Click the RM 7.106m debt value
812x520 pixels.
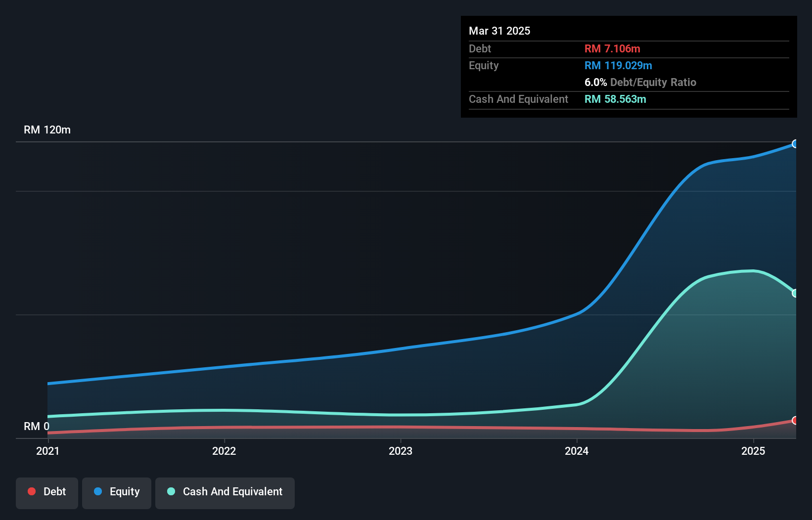tap(613, 48)
